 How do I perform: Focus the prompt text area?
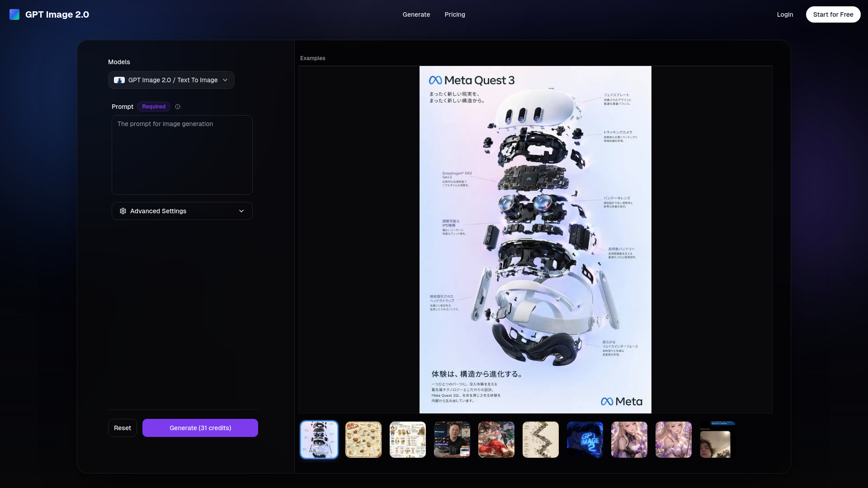click(x=182, y=155)
